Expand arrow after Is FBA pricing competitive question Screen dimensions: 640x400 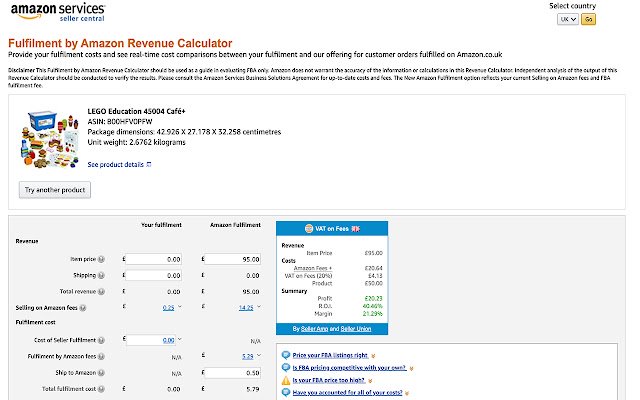411,369
